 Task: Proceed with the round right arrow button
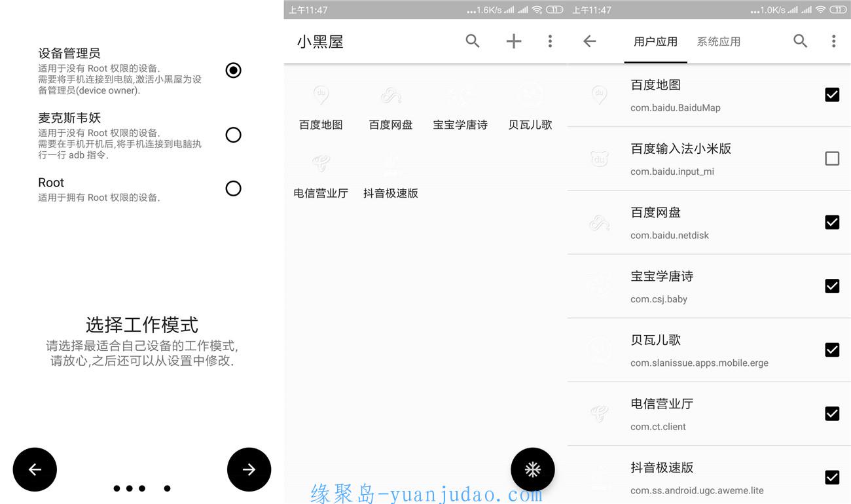(x=249, y=469)
